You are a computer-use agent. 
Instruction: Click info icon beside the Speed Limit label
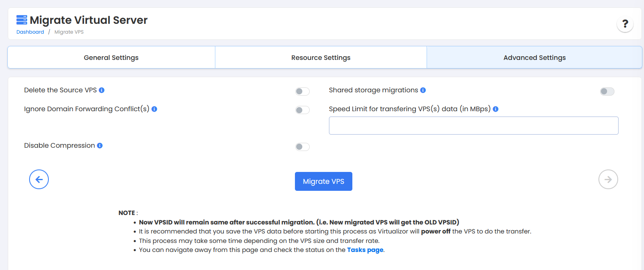tap(496, 109)
